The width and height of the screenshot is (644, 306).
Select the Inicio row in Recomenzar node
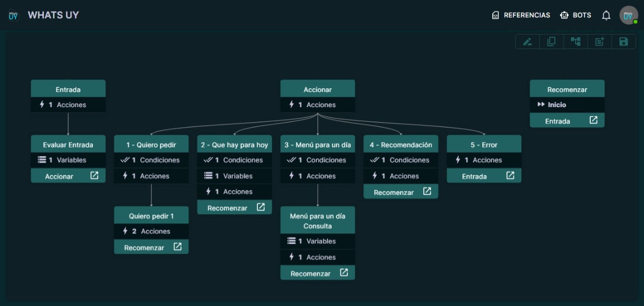pyautogui.click(x=567, y=105)
